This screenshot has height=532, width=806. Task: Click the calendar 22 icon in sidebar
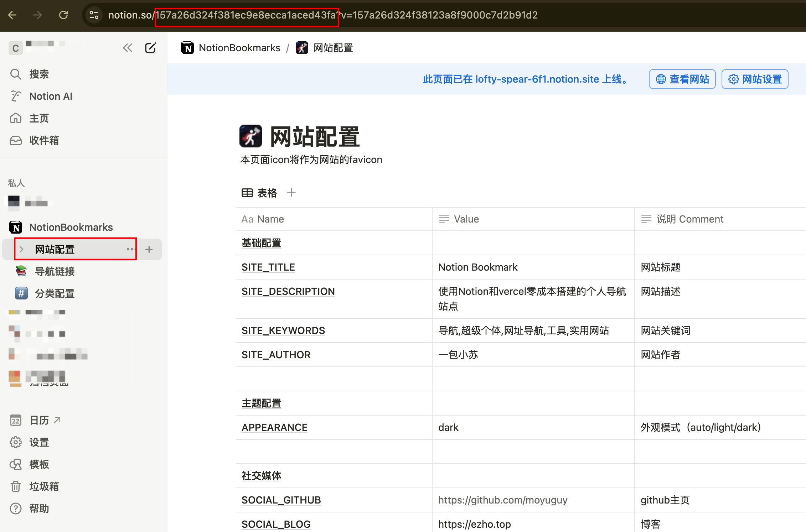pos(15,420)
